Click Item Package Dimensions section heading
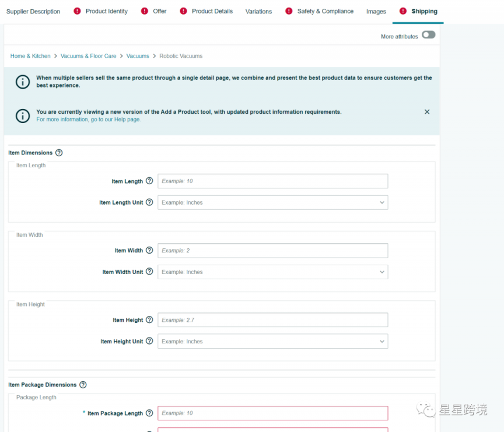 tap(43, 385)
